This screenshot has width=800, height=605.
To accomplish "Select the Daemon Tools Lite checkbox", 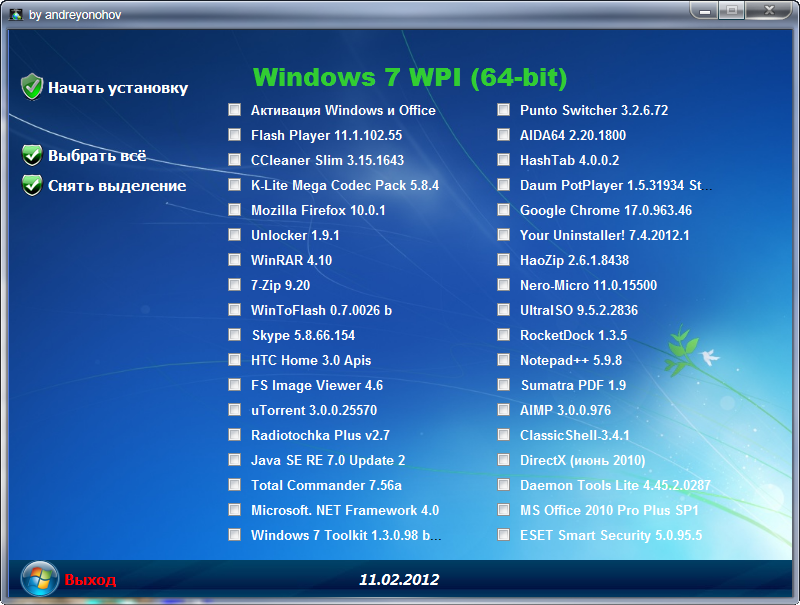I will click(503, 485).
